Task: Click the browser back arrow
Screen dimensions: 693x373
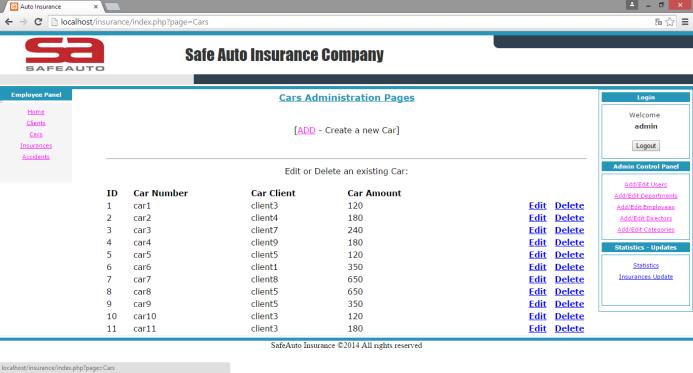Action: (x=9, y=22)
